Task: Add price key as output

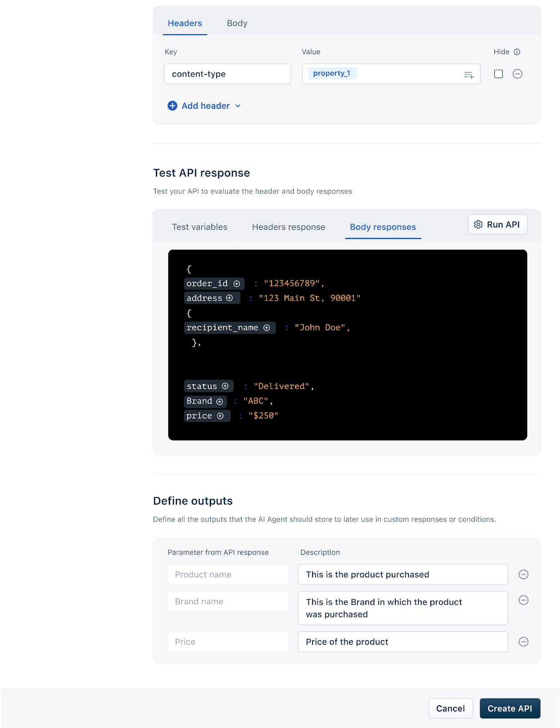Action: (x=220, y=416)
